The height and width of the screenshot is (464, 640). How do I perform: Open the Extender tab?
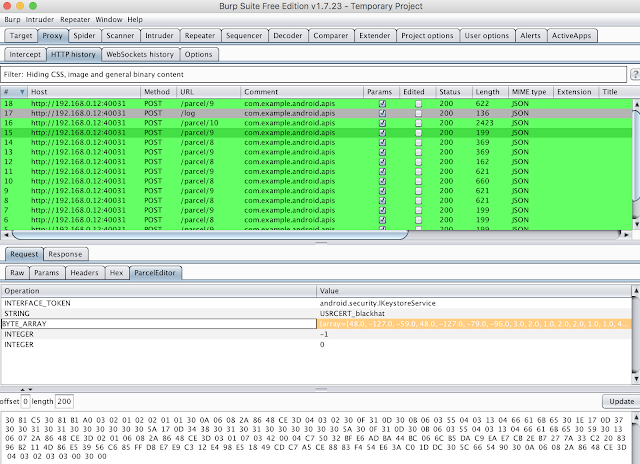(x=375, y=36)
